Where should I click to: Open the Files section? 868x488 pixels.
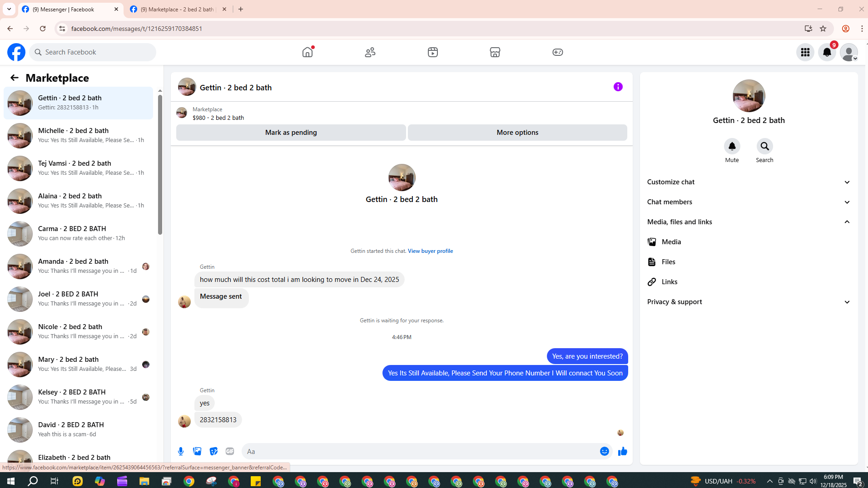[x=749, y=262]
